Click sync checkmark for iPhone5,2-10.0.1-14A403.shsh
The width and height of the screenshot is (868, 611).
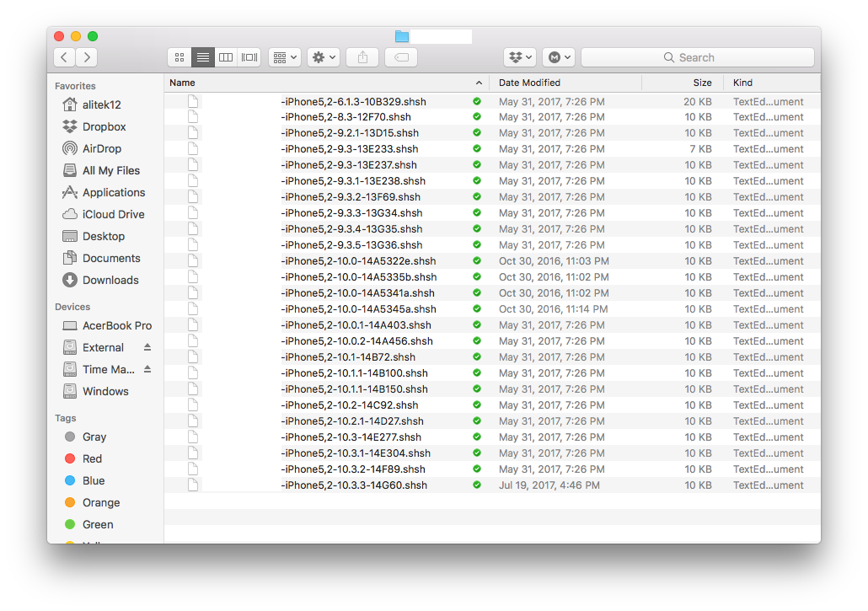(x=477, y=324)
